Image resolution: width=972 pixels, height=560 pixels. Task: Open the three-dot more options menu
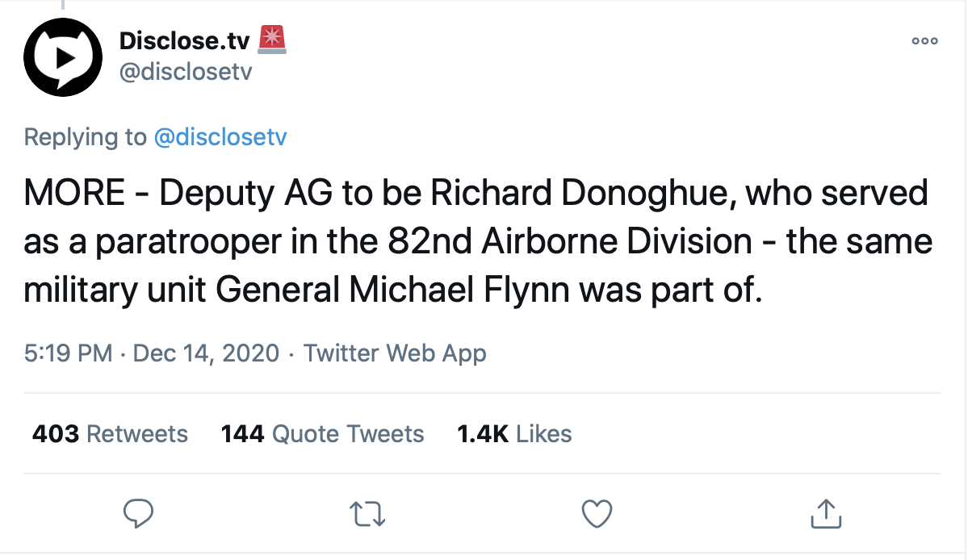924,41
